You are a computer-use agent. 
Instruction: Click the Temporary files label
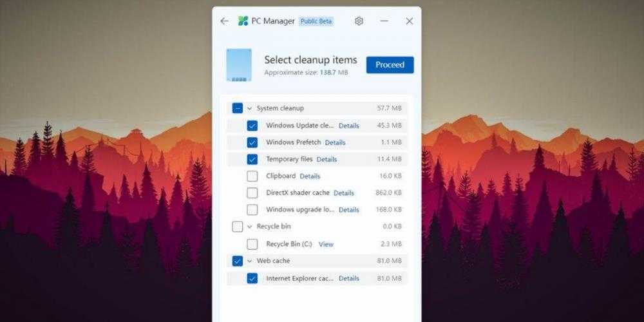(289, 159)
